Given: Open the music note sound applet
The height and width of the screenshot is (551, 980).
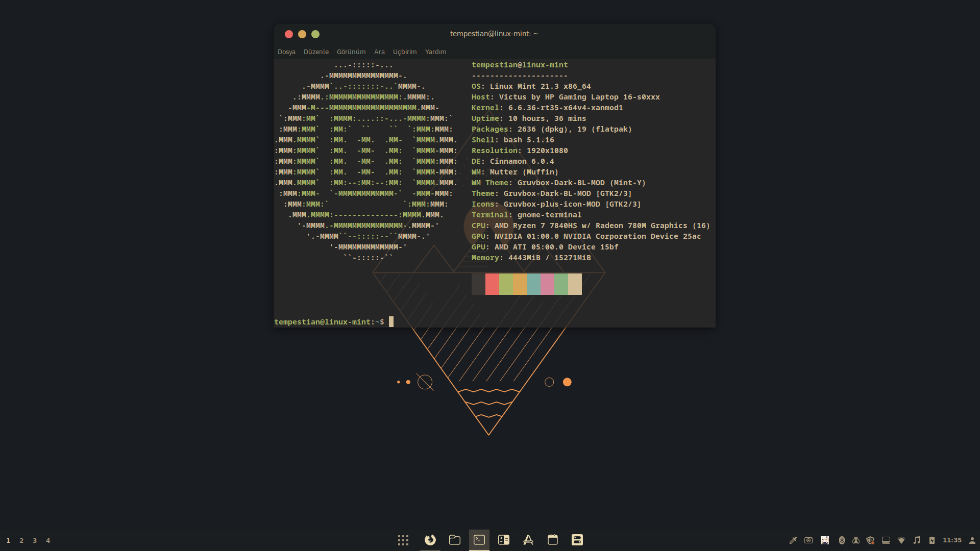Looking at the screenshot, I should (x=917, y=540).
